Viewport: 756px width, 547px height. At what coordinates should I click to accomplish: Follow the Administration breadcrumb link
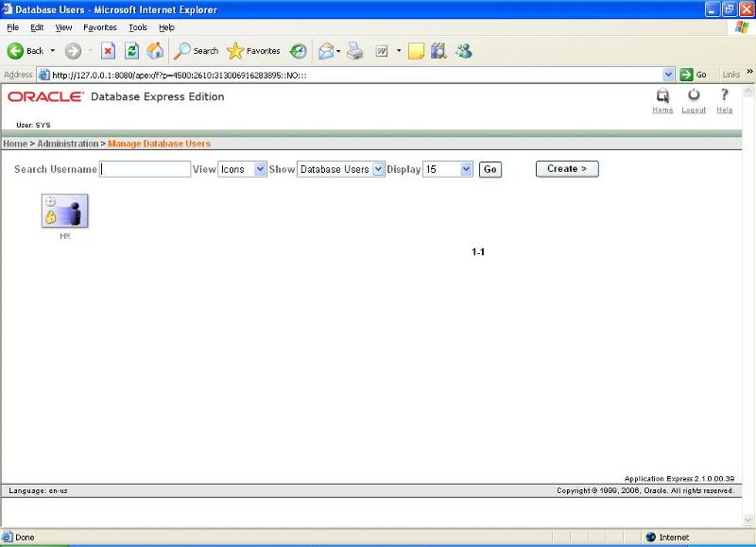pos(68,144)
